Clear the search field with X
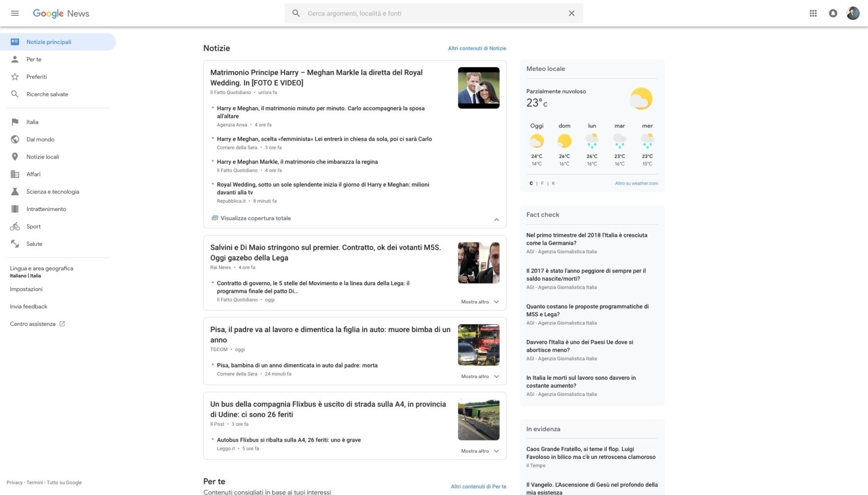The height and width of the screenshot is (495, 868). point(572,13)
